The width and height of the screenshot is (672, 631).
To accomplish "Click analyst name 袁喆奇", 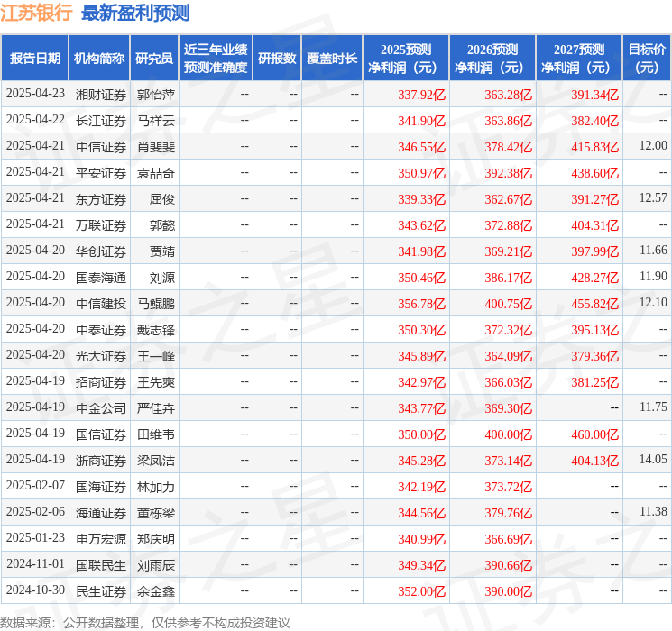I will (x=155, y=173).
